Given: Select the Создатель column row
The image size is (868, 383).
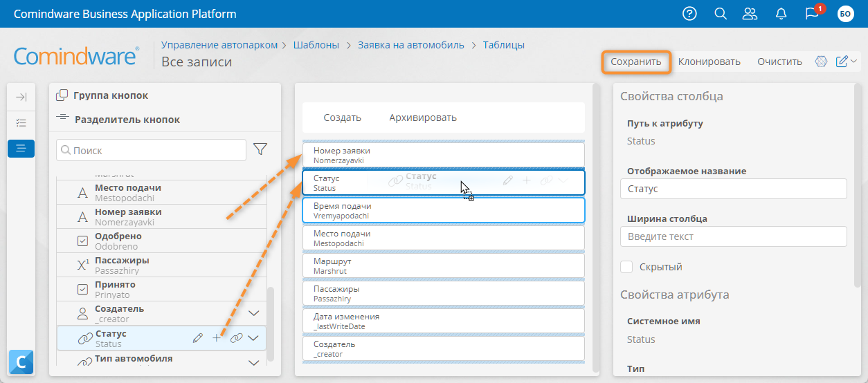Looking at the screenshot, I should coord(444,348).
